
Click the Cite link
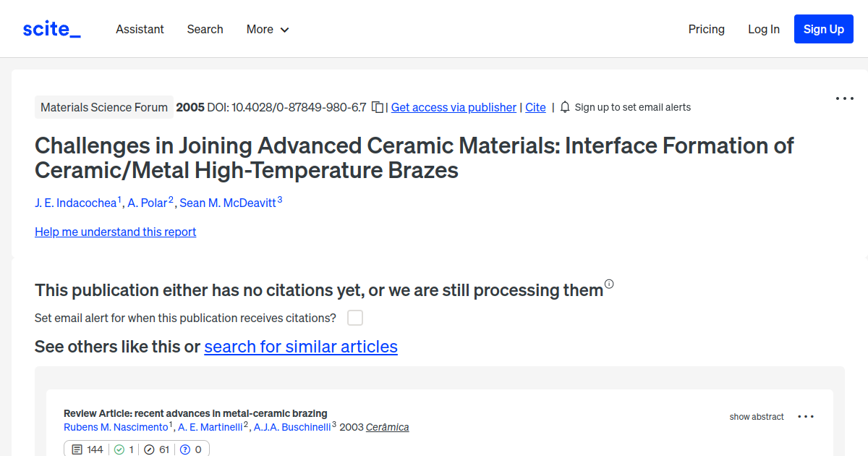(535, 106)
